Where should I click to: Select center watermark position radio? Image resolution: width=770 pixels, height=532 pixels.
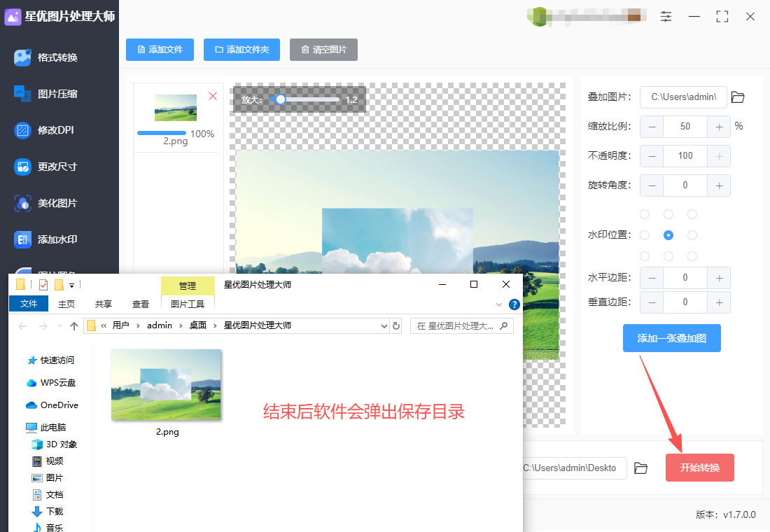668,235
